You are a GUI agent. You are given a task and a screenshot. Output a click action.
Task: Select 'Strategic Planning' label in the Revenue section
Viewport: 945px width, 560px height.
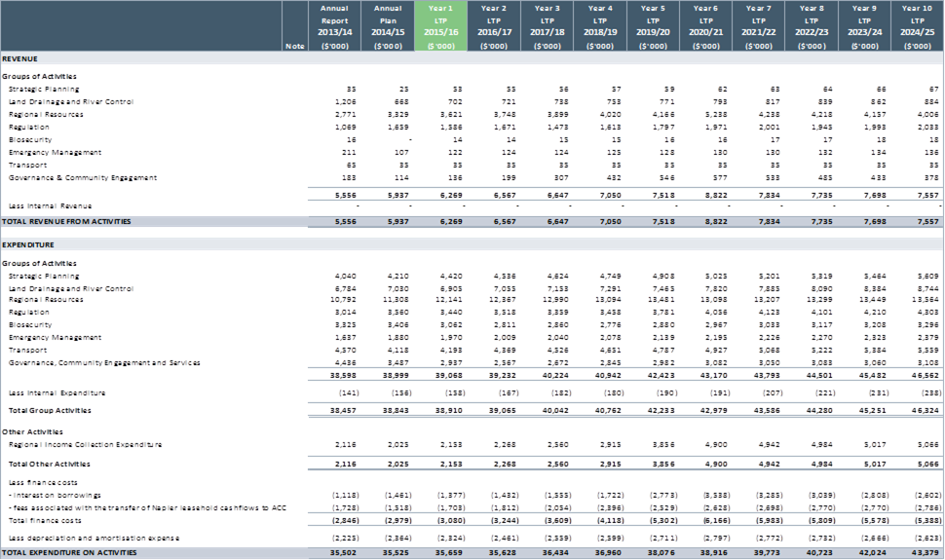[x=44, y=90]
